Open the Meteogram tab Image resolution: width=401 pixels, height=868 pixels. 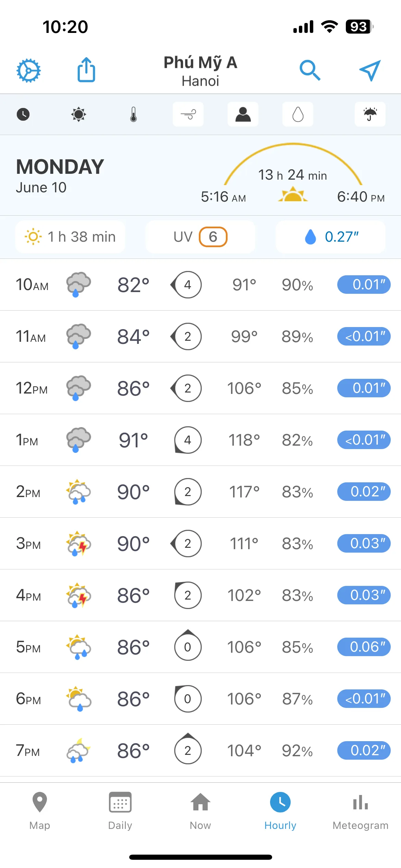tap(361, 811)
